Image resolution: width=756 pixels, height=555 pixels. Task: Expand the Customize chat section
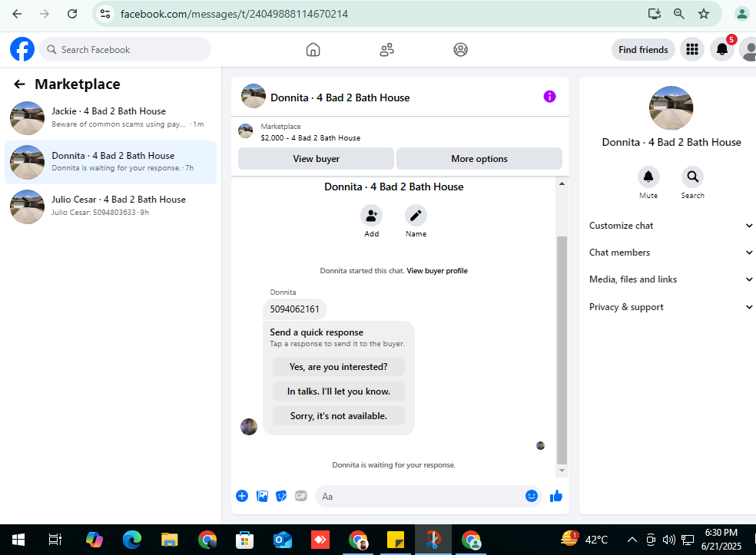pos(671,226)
